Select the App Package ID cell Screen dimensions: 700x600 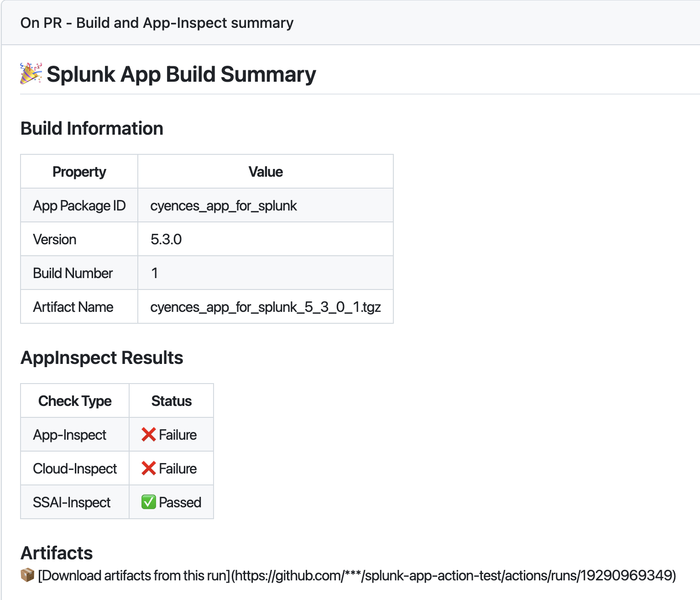click(79, 205)
